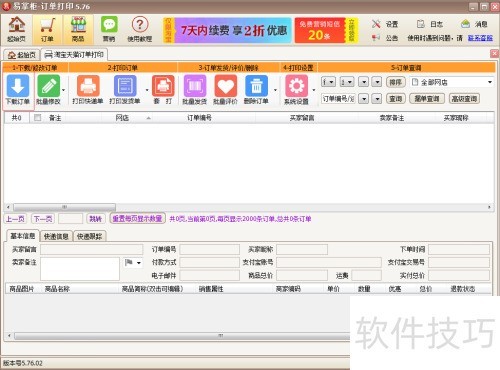Open the second sort dropdown left of 排序
This screenshot has width=500, height=370.
tap(347, 82)
